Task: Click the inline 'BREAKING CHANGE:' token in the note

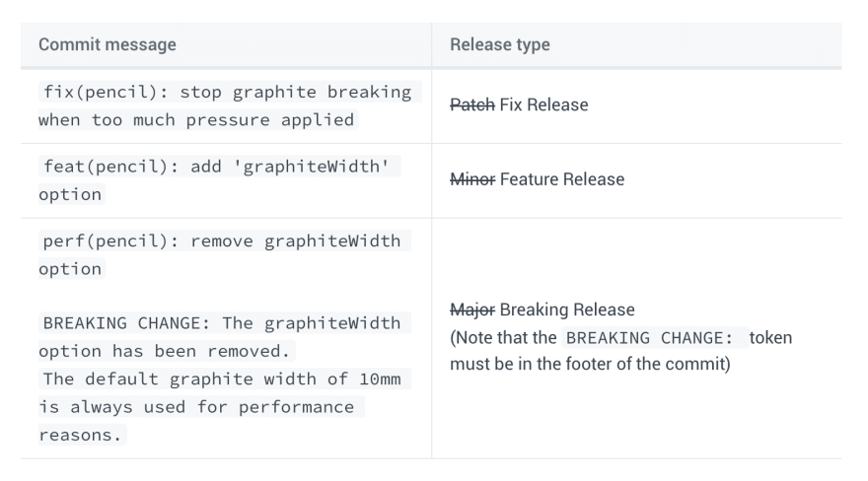Action: pos(655,337)
